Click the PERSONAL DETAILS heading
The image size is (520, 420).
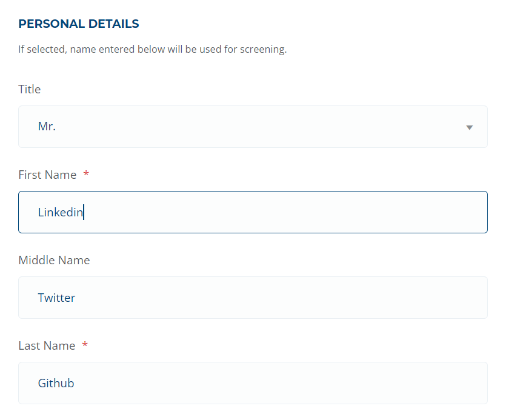coord(78,24)
